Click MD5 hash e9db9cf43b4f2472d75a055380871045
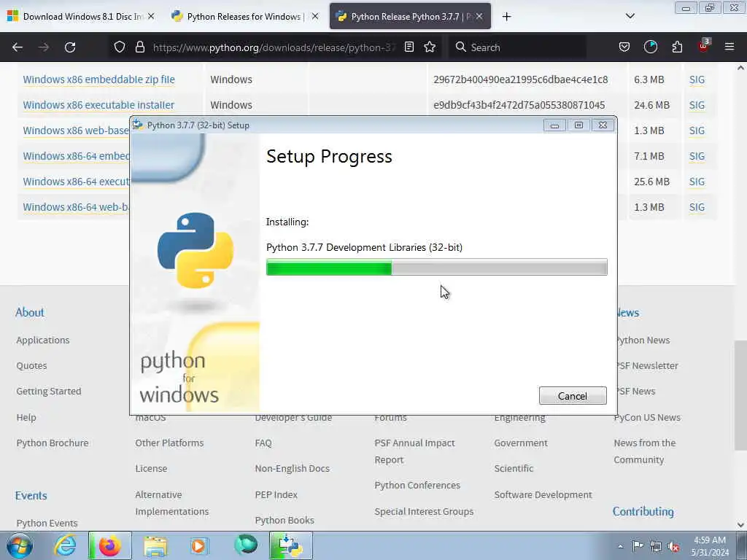Viewport: 747px width, 560px height. point(519,105)
